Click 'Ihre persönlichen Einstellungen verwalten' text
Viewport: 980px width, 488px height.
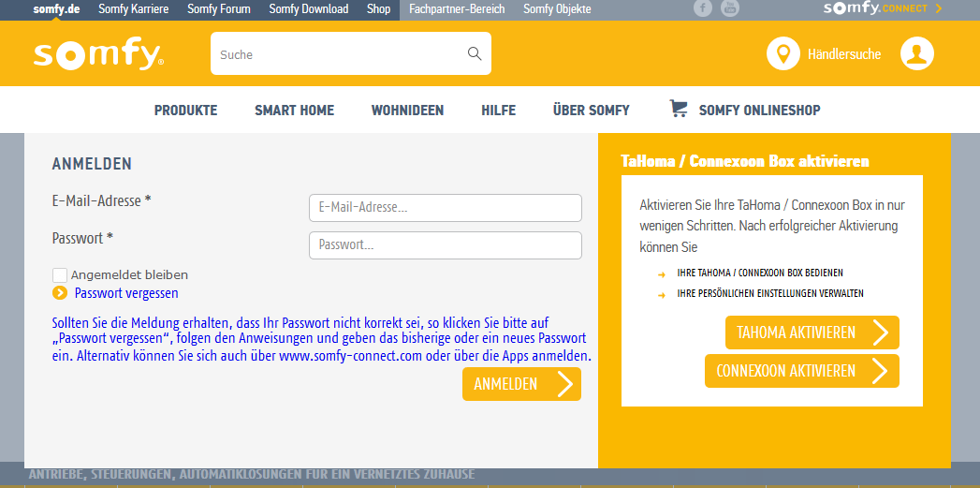tap(770, 293)
